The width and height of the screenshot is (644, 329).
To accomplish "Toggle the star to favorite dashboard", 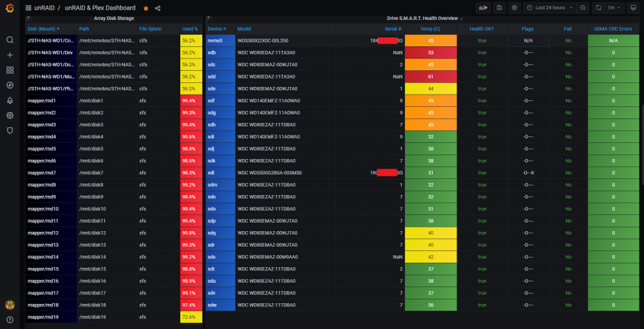I will (146, 8).
